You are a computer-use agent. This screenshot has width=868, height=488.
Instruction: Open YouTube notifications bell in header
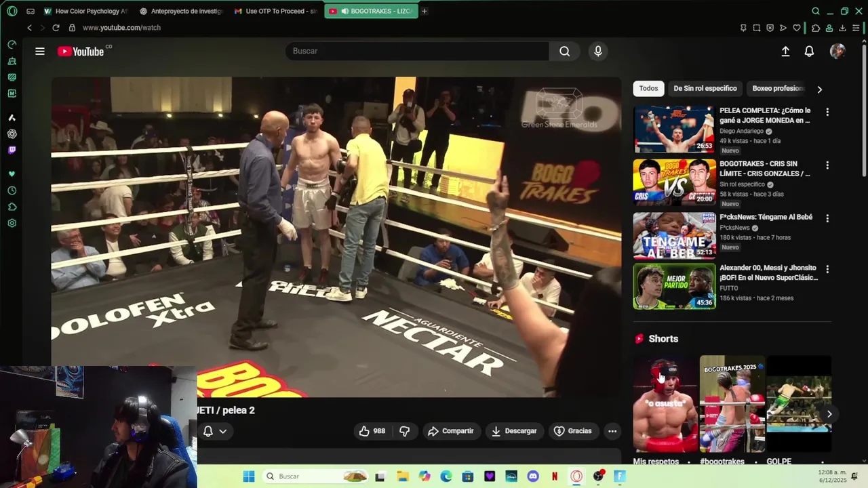tap(809, 52)
